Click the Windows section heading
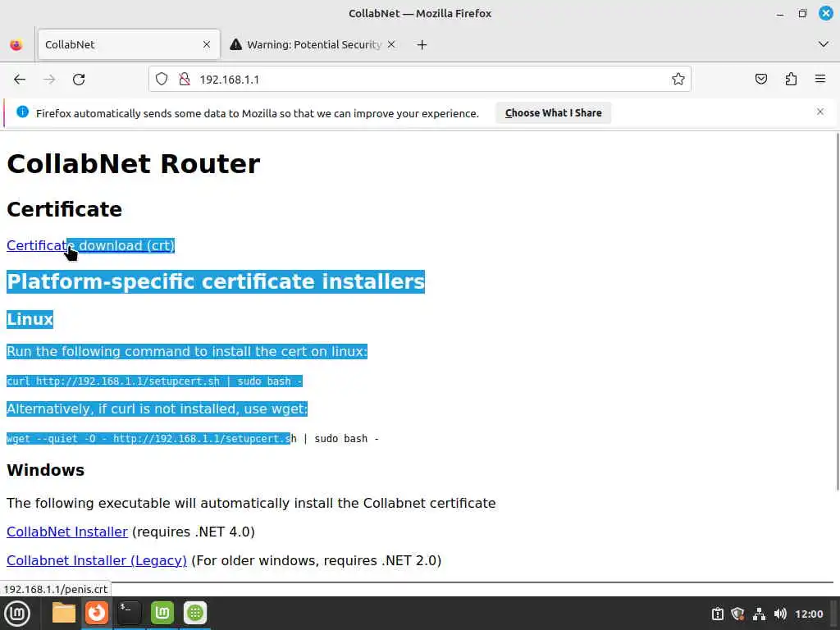Screen dimensions: 840x630 pyautogui.click(x=46, y=470)
